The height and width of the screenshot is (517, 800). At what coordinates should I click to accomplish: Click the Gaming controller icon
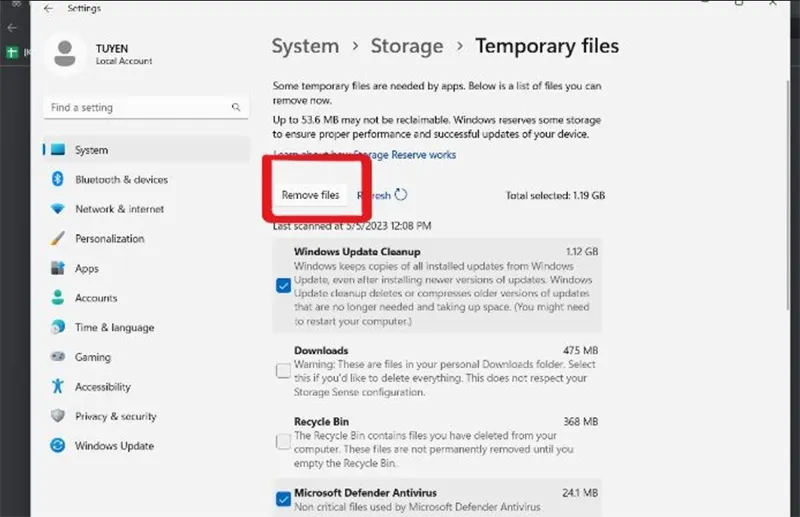[x=58, y=356]
